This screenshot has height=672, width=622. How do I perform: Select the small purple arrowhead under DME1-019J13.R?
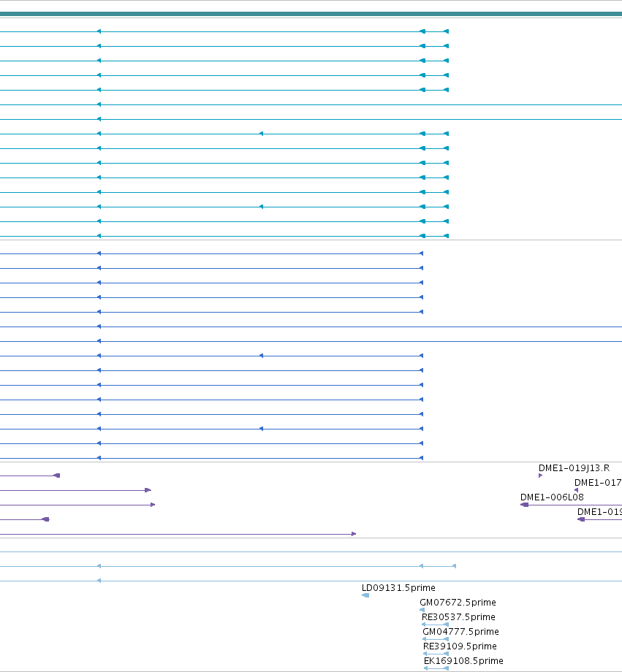coord(540,476)
